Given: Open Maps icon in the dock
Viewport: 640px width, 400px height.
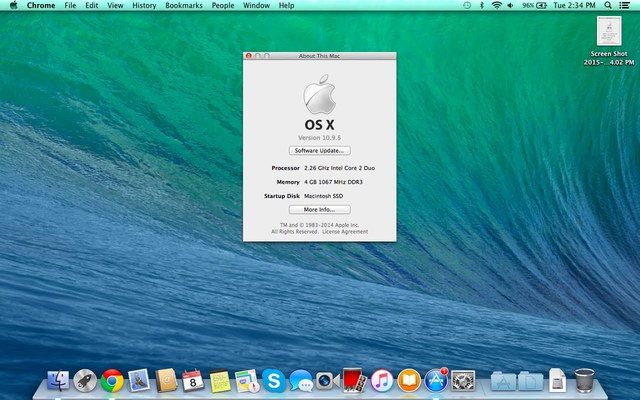Looking at the screenshot, I should click(x=247, y=380).
